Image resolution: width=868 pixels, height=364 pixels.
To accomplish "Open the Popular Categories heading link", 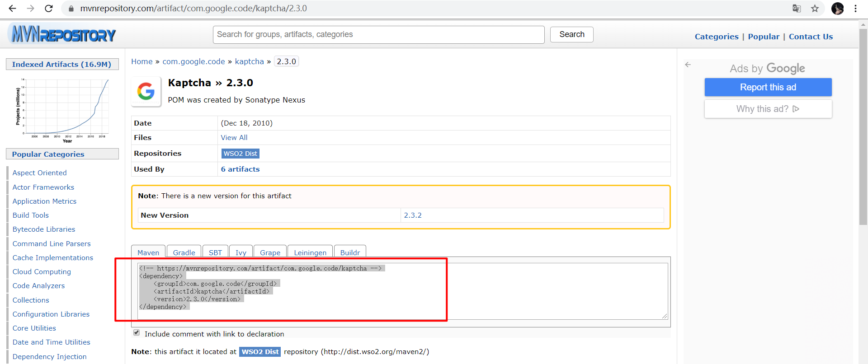I will 48,154.
